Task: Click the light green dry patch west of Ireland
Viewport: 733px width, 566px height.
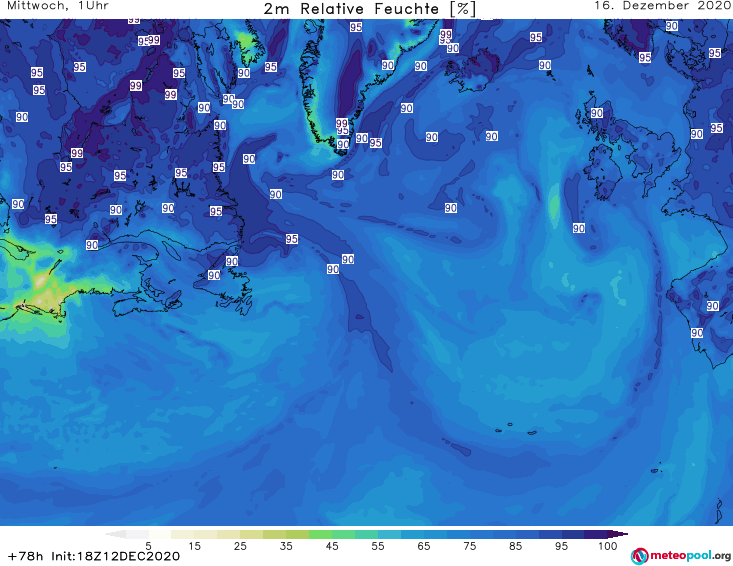Action: [554, 205]
